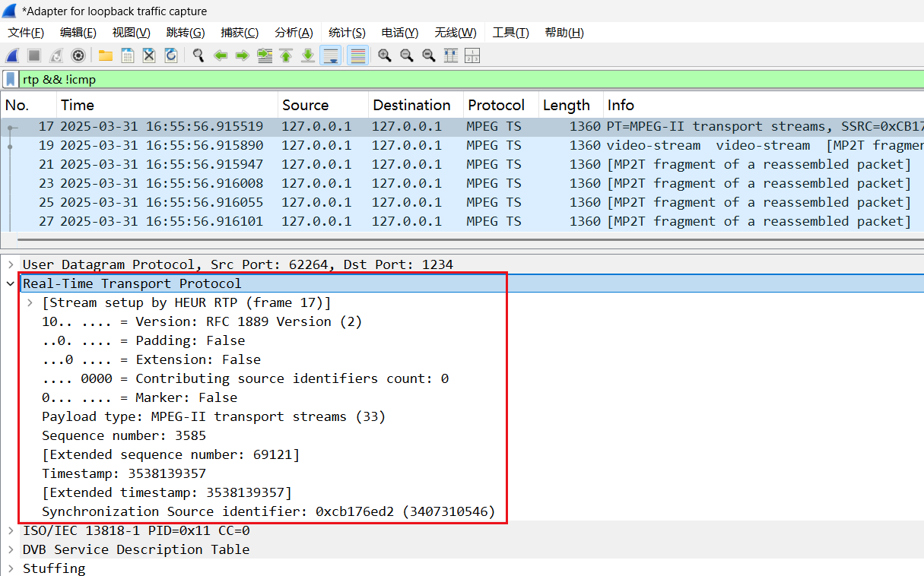924x576 pixels.
Task: Select the 'Payload type: MPEG-II transport streams' field
Action: click(x=214, y=416)
